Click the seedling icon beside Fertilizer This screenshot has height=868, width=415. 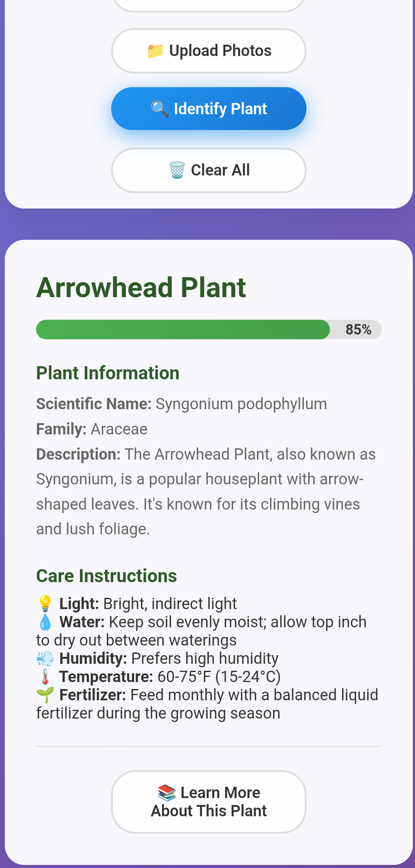tap(45, 695)
